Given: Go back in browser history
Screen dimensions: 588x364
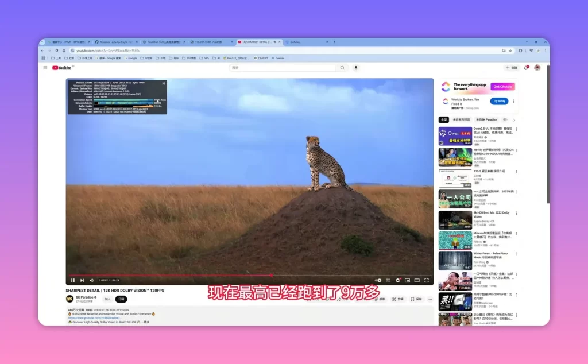Looking at the screenshot, I should [x=42, y=51].
